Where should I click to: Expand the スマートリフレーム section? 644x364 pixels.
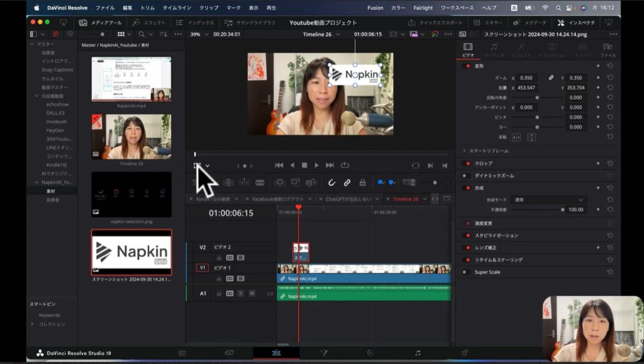pyautogui.click(x=464, y=151)
